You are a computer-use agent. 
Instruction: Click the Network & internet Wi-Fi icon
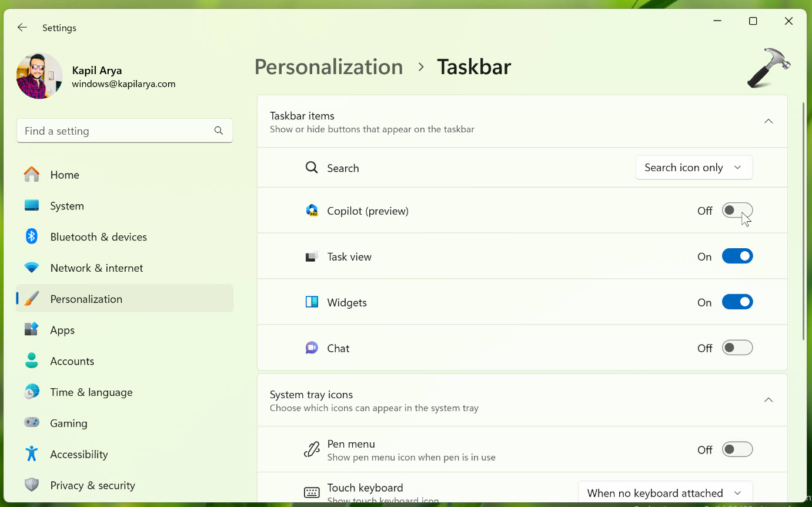pyautogui.click(x=32, y=268)
